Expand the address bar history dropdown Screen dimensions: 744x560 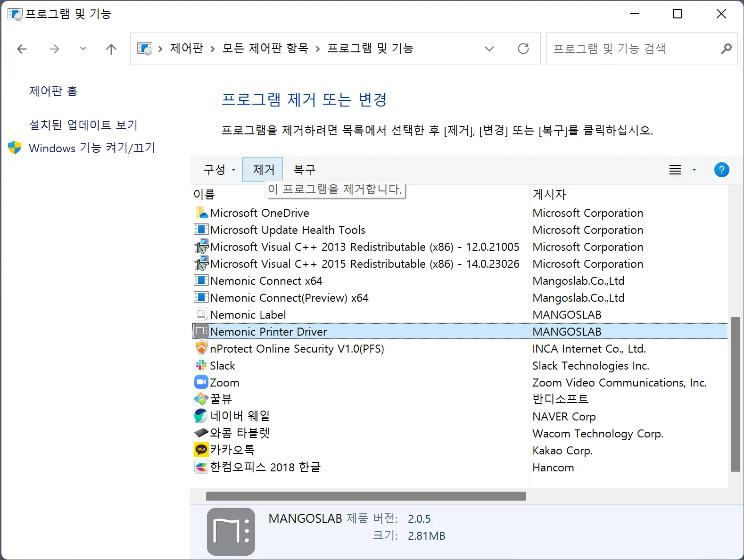(x=489, y=49)
